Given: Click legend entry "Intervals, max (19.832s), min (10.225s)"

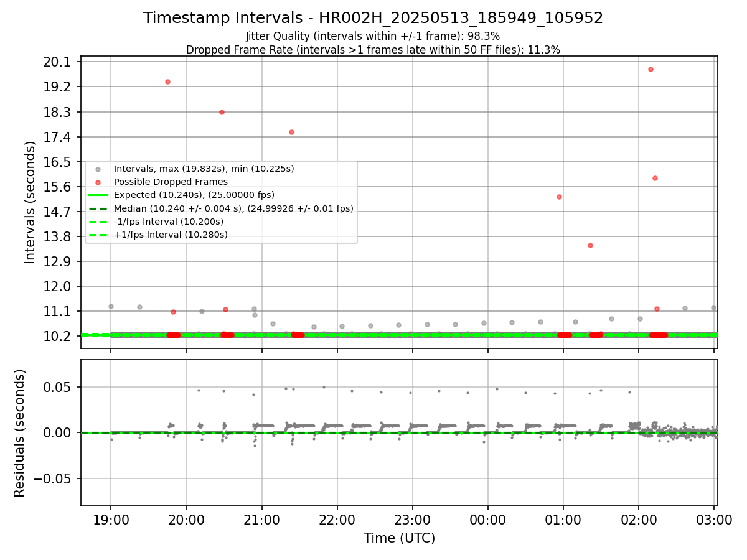Looking at the screenshot, I should [x=204, y=169].
